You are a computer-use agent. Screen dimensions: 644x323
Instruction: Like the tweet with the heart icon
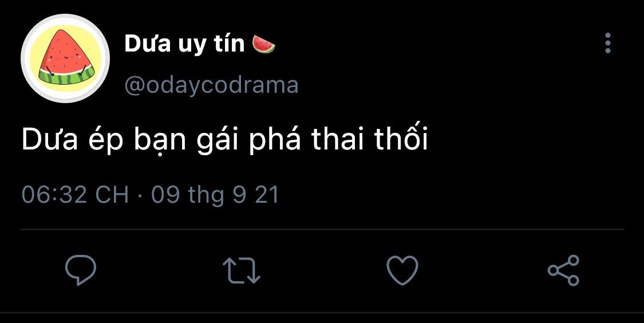click(x=402, y=270)
